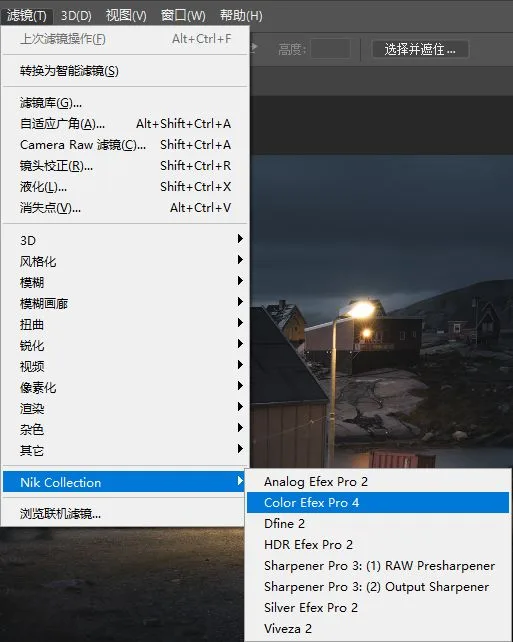Click 选择并遮住 button in options bar
This screenshot has width=513, height=642.
(x=420, y=50)
